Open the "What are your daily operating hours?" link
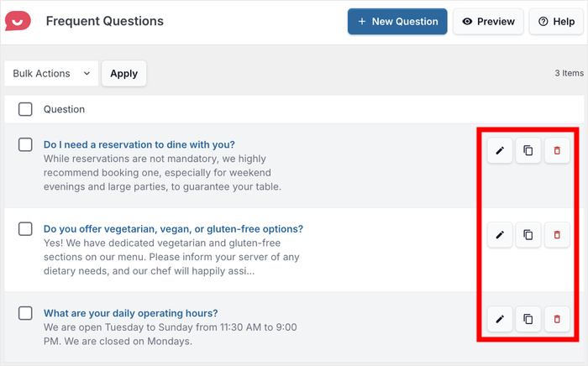Image resolution: width=588 pixels, height=366 pixels. pyautogui.click(x=131, y=313)
